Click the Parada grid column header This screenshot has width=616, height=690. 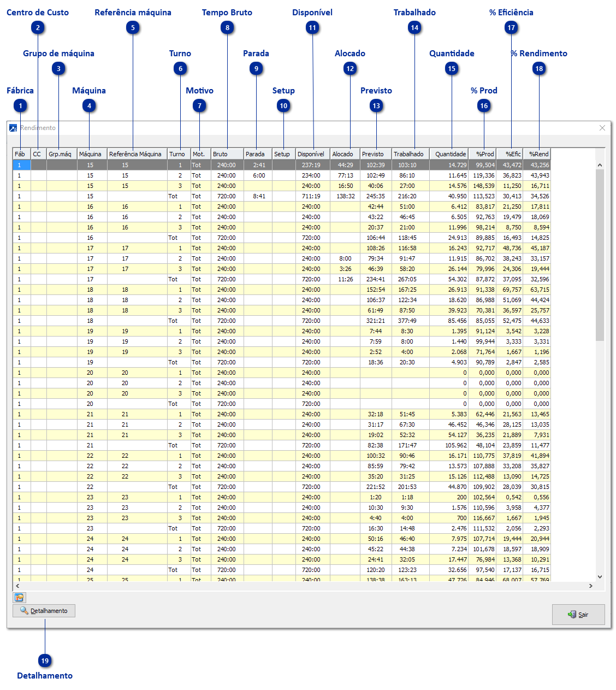click(258, 154)
